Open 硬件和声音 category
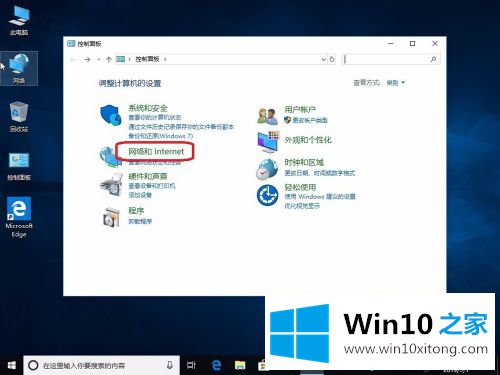Screen dimensions: 500x375 148,176
